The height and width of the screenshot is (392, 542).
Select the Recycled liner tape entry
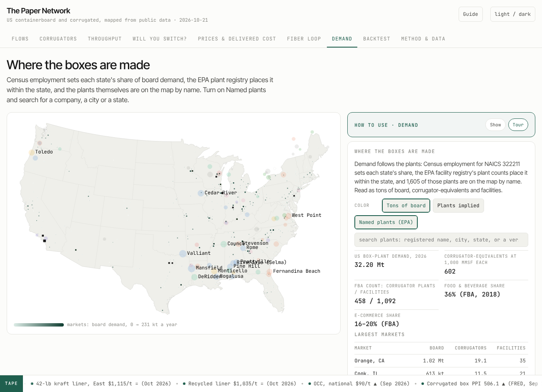[240, 384]
